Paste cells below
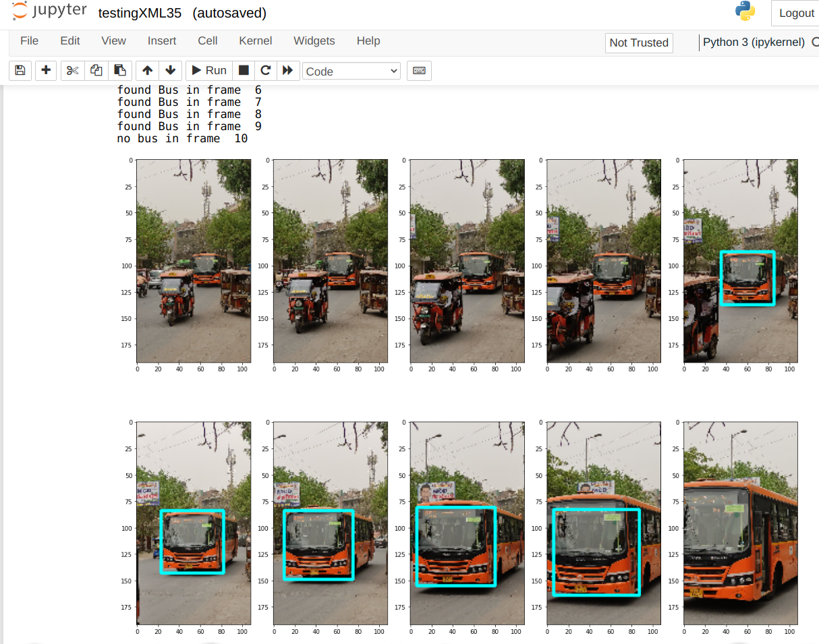 point(120,70)
